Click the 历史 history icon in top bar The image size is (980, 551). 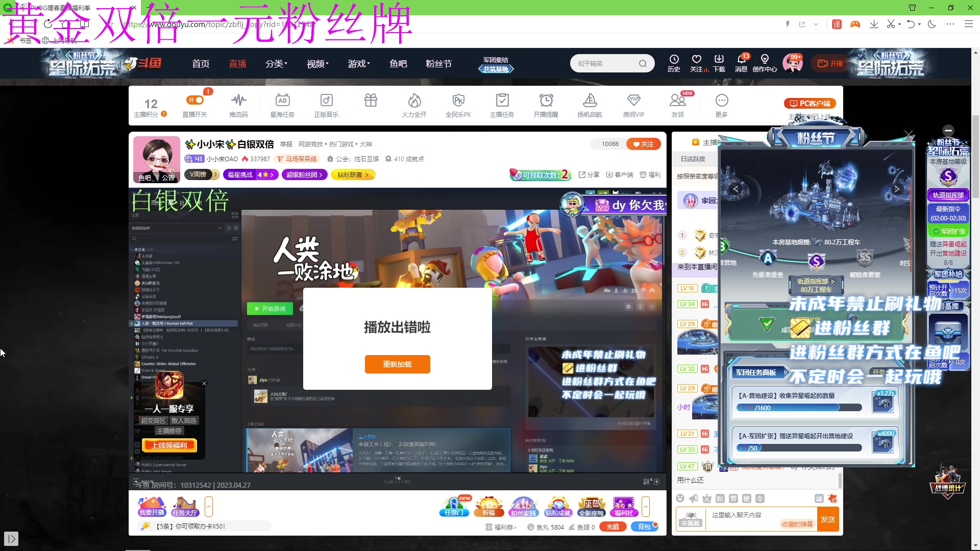click(x=674, y=62)
